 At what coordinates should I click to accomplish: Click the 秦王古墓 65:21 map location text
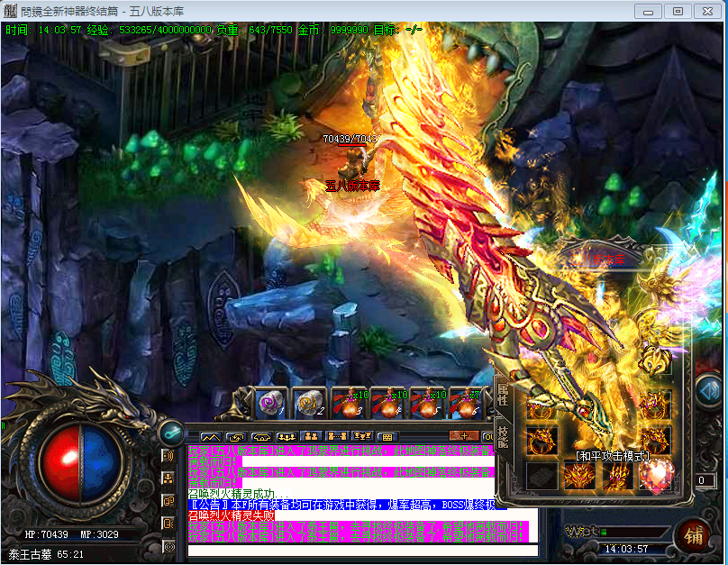pos(46,554)
